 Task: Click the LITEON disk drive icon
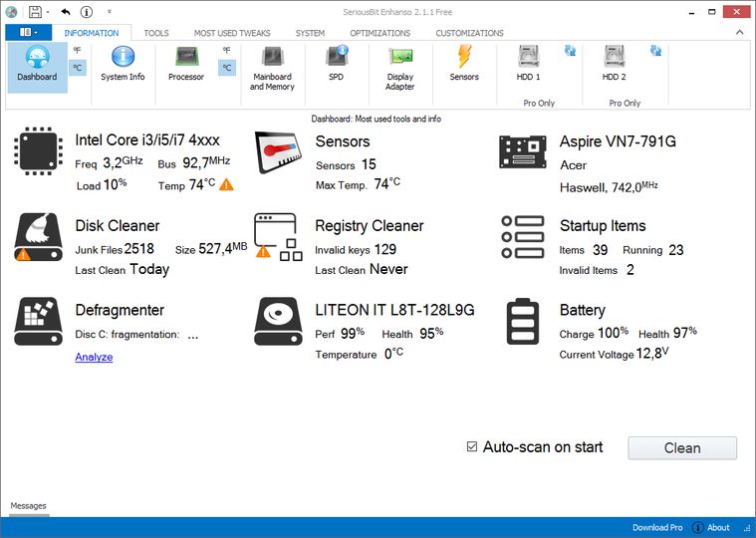[x=278, y=321]
